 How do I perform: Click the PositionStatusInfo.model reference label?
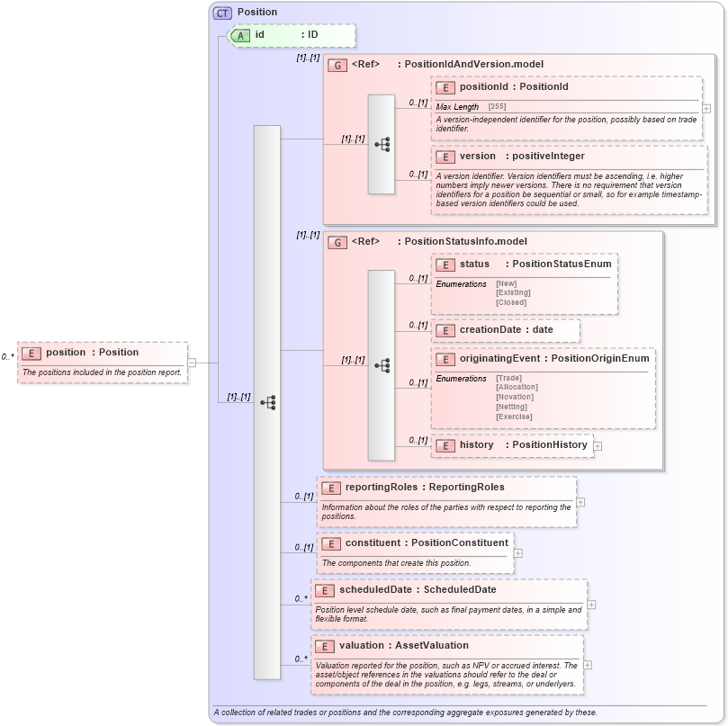465,241
